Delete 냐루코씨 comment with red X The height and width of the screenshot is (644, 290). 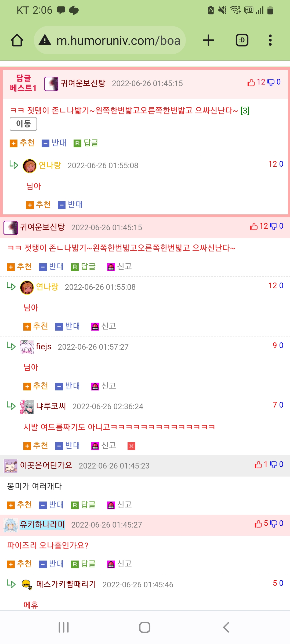(x=131, y=446)
